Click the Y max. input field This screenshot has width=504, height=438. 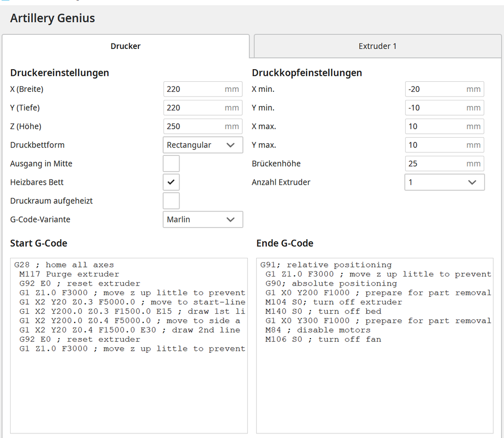[x=444, y=145]
